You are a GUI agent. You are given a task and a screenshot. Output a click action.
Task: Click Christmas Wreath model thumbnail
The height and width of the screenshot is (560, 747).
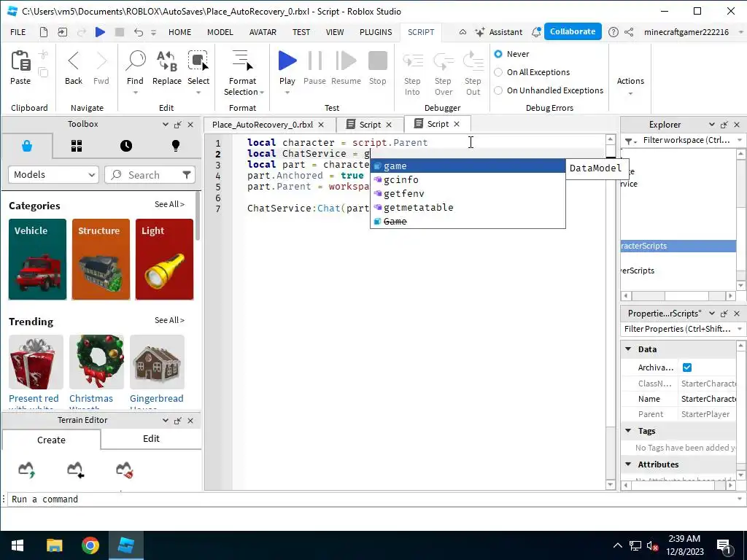(x=96, y=362)
